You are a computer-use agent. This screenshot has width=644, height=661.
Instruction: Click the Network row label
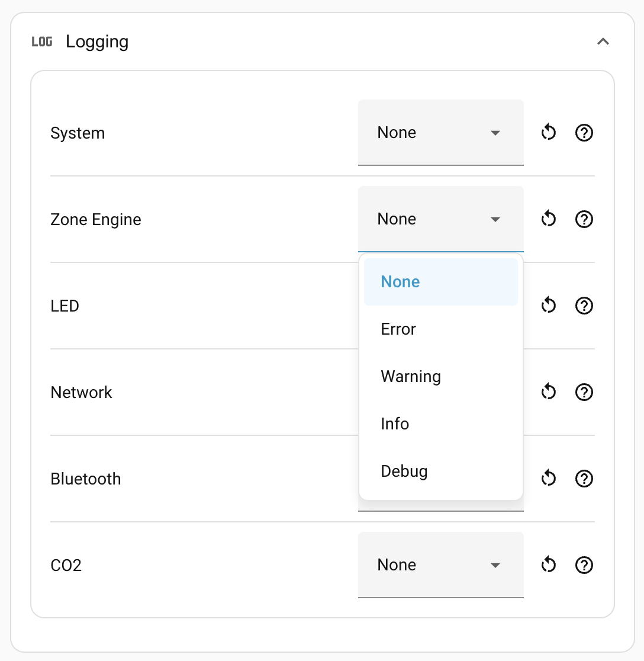[x=81, y=393]
